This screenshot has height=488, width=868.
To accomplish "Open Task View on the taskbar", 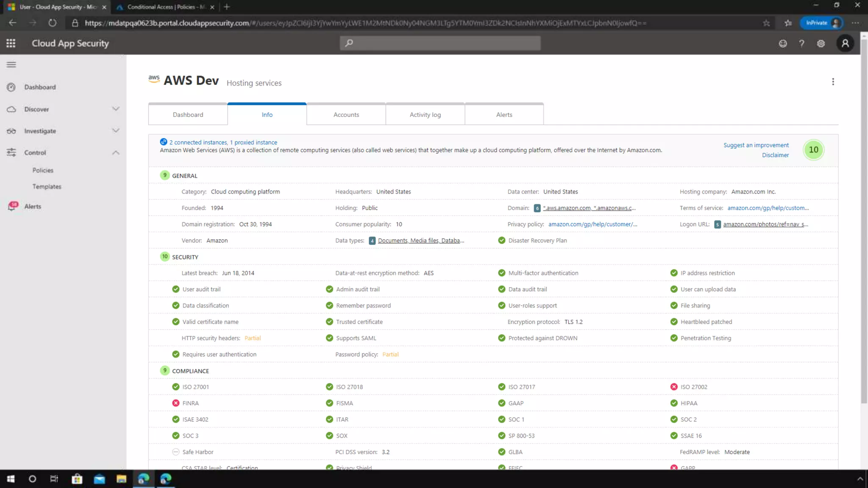I will pyautogui.click(x=54, y=479).
